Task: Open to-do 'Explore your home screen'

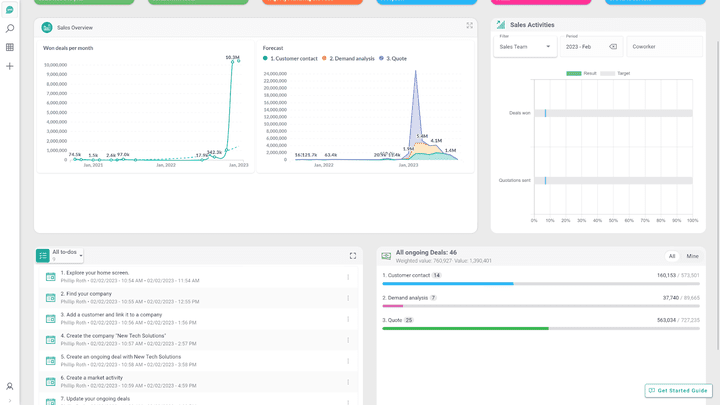Action: coord(95,273)
